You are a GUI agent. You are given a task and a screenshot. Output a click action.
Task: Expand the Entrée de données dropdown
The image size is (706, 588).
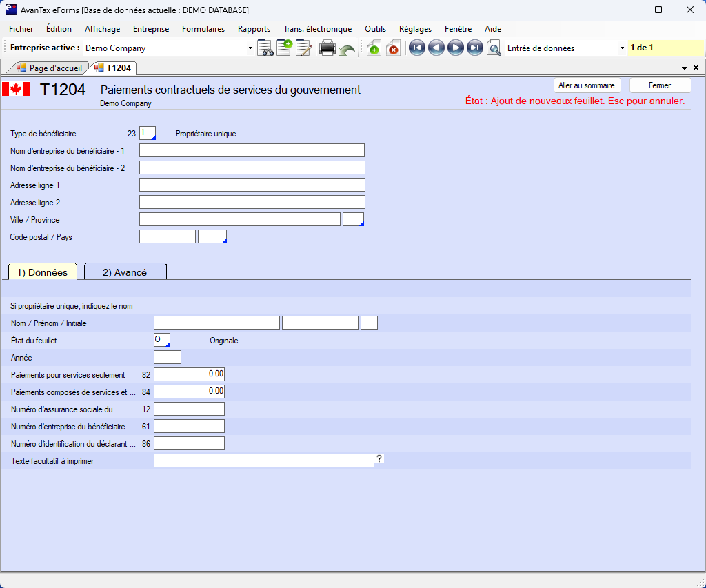(x=622, y=48)
